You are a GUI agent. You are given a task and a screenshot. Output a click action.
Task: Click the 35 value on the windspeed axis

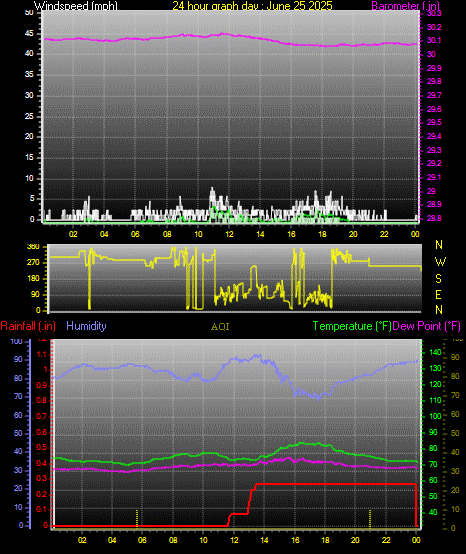[29, 75]
